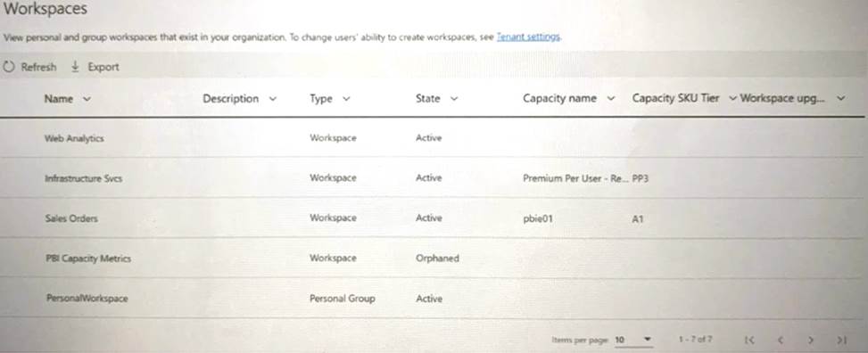Open the Capacity SKU Tier column chevron
Image resolution: width=868 pixels, height=353 pixels.
(x=732, y=98)
